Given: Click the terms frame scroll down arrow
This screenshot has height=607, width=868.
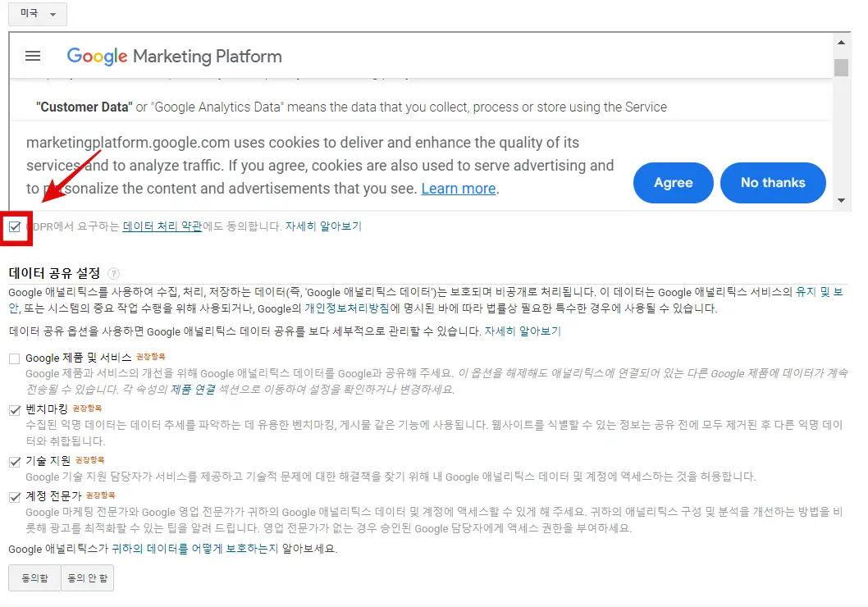Looking at the screenshot, I should pos(842,200).
